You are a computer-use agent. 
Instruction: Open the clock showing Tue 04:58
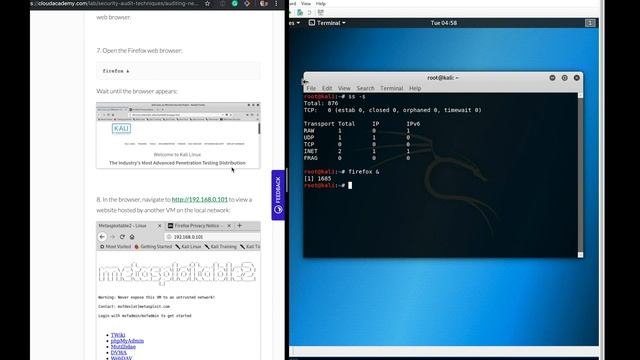tap(444, 23)
